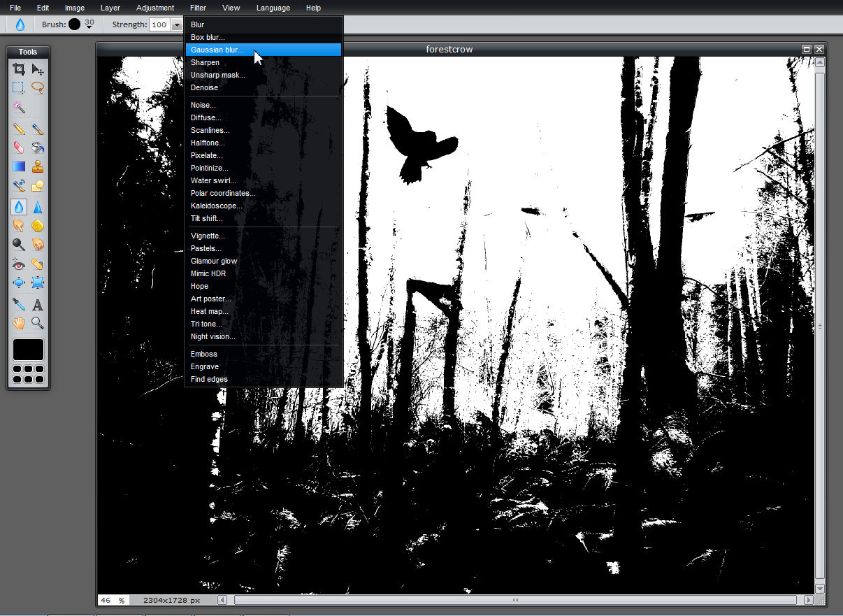843x616 pixels.
Task: Select the Magic Wand tool
Action: tap(19, 107)
